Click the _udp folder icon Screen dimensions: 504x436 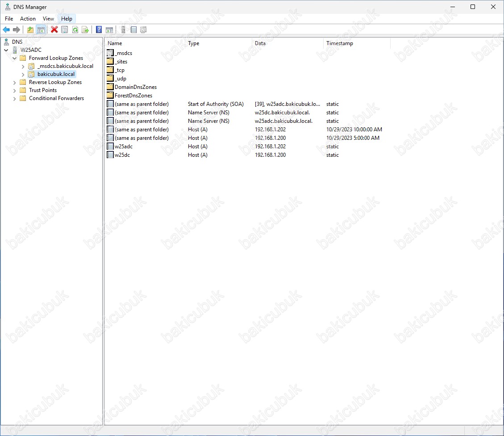(x=110, y=79)
